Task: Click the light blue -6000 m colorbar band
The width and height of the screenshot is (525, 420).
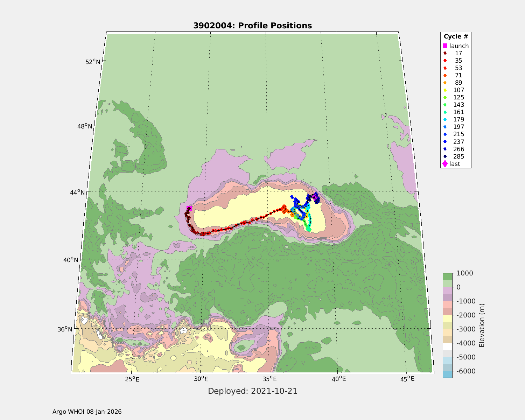Action: pos(447,374)
